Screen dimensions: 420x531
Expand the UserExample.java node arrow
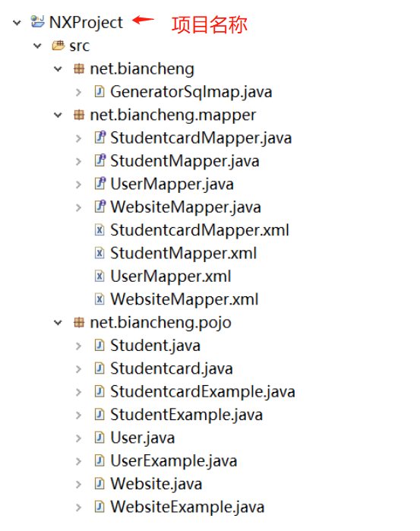click(x=78, y=461)
